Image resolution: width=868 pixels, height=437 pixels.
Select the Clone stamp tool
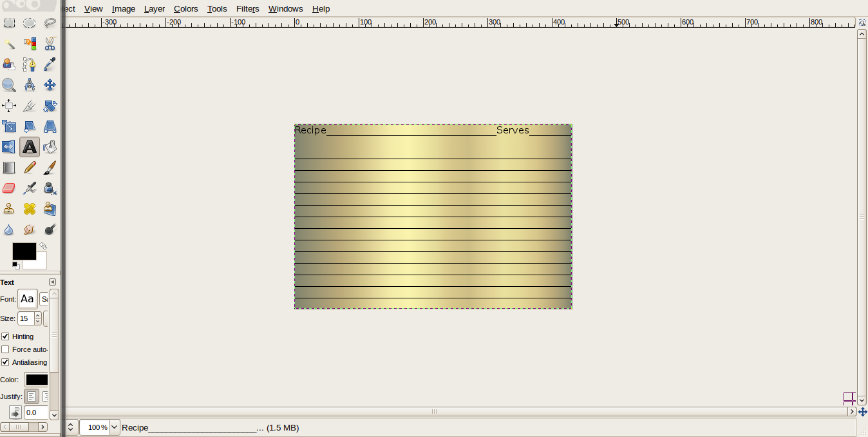[x=9, y=209]
